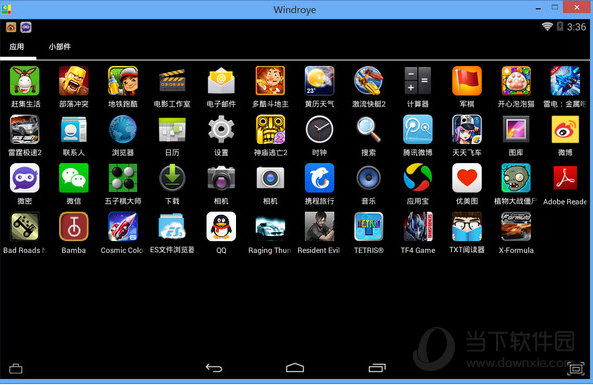Open the 黄历天气 weather app
The width and height of the screenshot is (593, 385).
coord(320,81)
